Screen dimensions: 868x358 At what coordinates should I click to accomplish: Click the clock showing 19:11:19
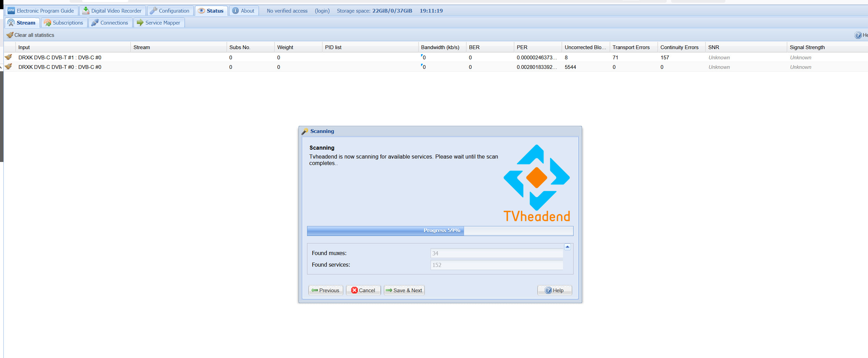pyautogui.click(x=431, y=11)
